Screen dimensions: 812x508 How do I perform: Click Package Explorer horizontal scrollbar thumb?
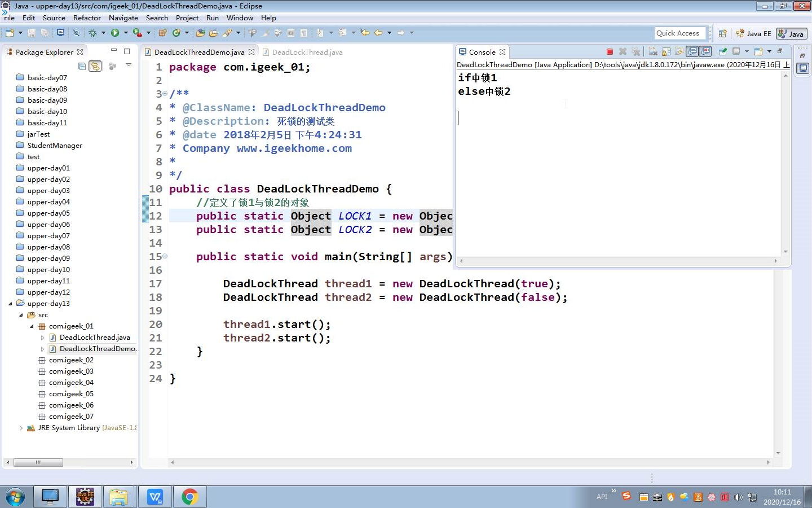tap(38, 462)
